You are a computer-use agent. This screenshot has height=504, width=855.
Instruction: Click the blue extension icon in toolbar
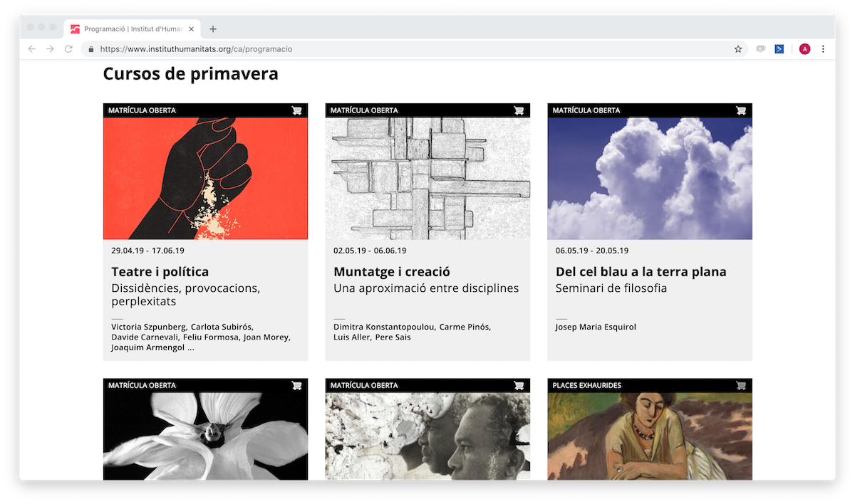pyautogui.click(x=779, y=49)
